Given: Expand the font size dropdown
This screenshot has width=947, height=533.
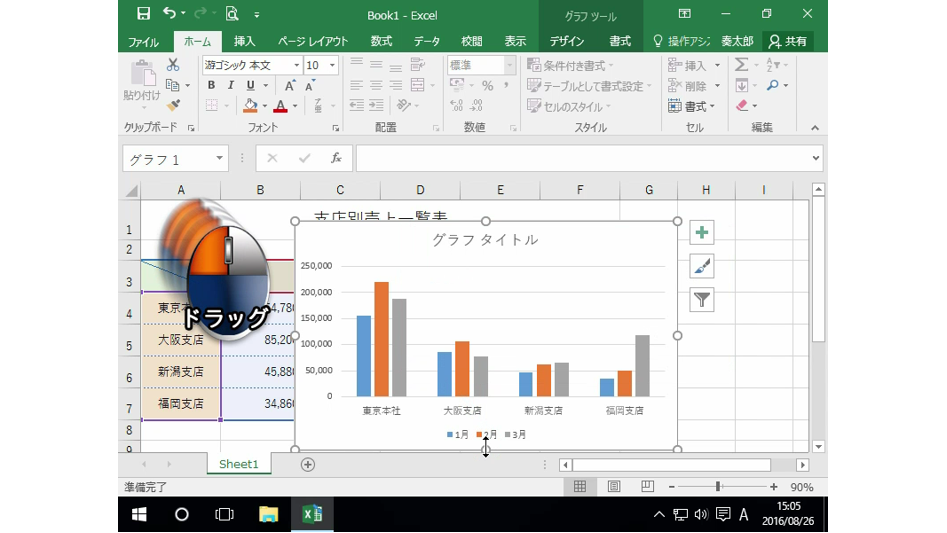Looking at the screenshot, I should point(333,65).
